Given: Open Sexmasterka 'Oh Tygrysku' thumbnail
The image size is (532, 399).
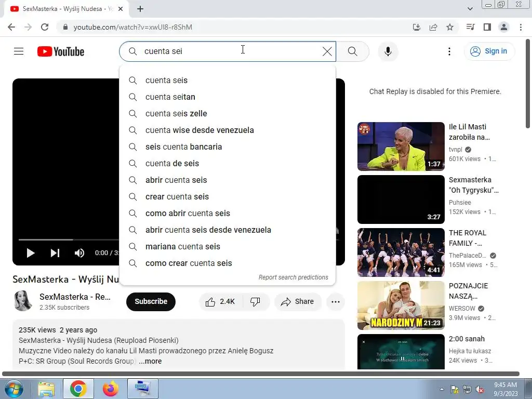Looking at the screenshot, I should (x=401, y=199).
